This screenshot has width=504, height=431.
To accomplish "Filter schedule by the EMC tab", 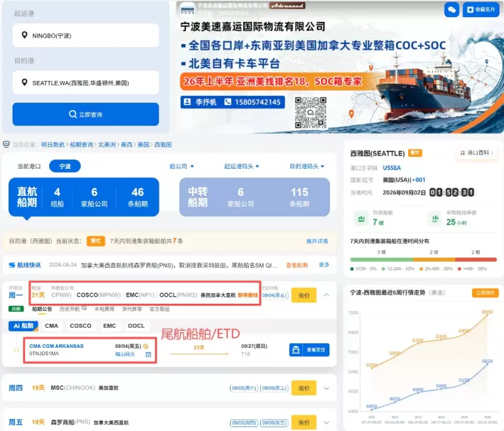I will pos(110,326).
